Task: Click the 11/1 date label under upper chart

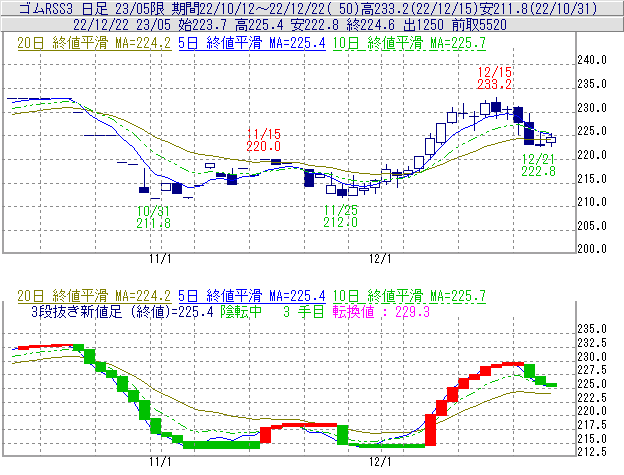Action: point(160,259)
